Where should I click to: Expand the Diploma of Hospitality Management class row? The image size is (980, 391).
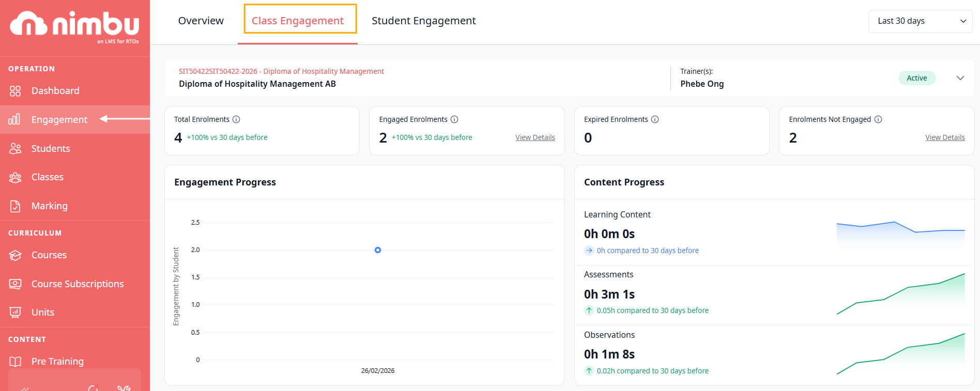pyautogui.click(x=960, y=78)
